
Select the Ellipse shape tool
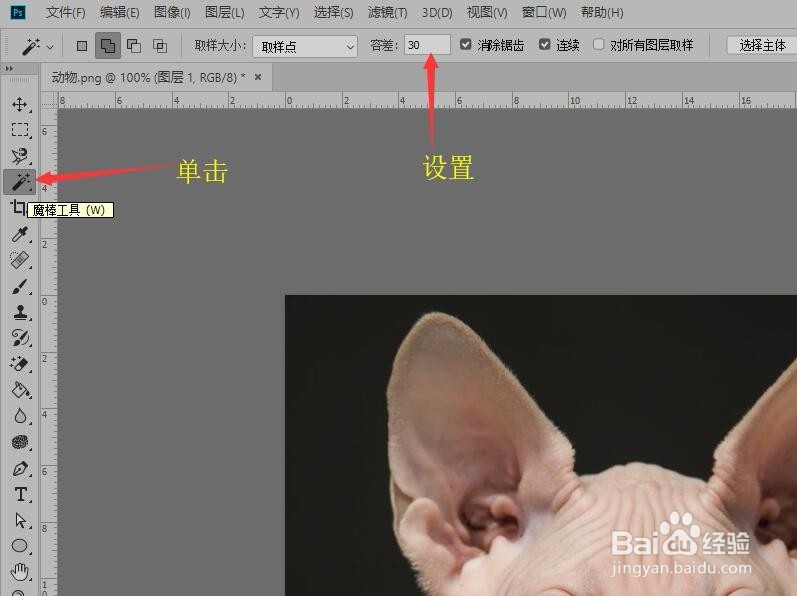[20, 546]
